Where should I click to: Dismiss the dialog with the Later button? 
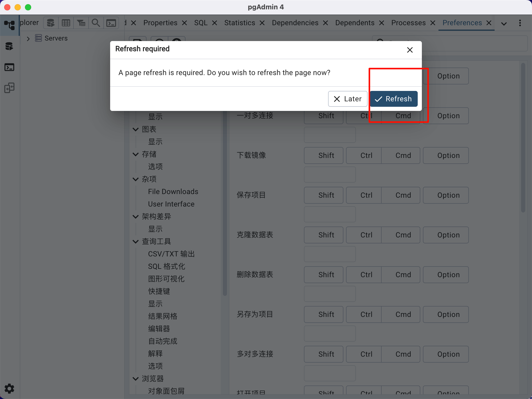(347, 99)
